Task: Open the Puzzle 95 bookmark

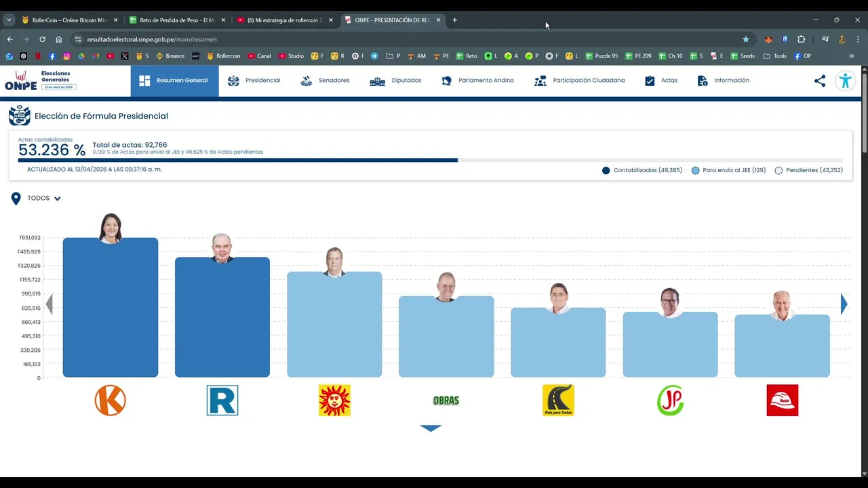Action: tap(601, 56)
